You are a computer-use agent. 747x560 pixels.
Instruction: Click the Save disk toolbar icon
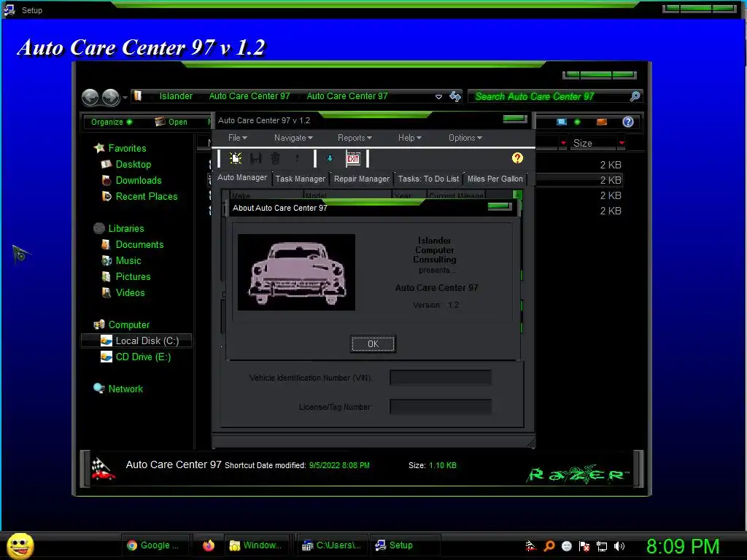(x=256, y=158)
